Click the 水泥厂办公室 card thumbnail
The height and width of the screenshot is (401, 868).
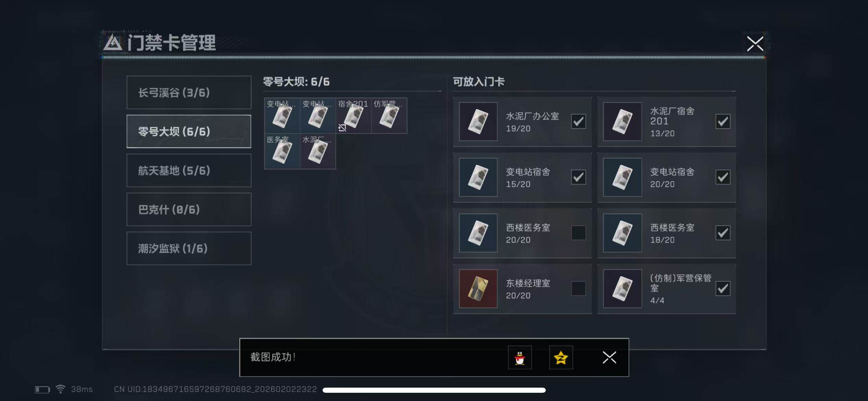pos(478,121)
